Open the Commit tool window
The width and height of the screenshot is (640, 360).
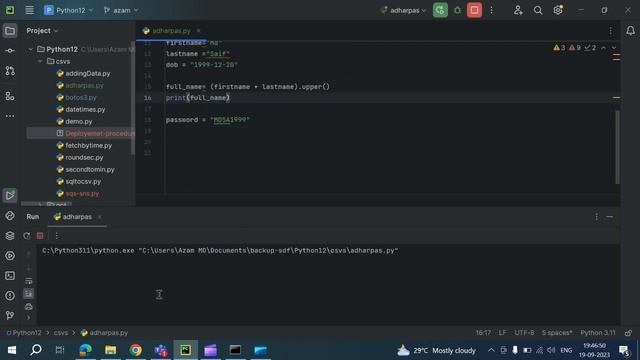click(10, 51)
